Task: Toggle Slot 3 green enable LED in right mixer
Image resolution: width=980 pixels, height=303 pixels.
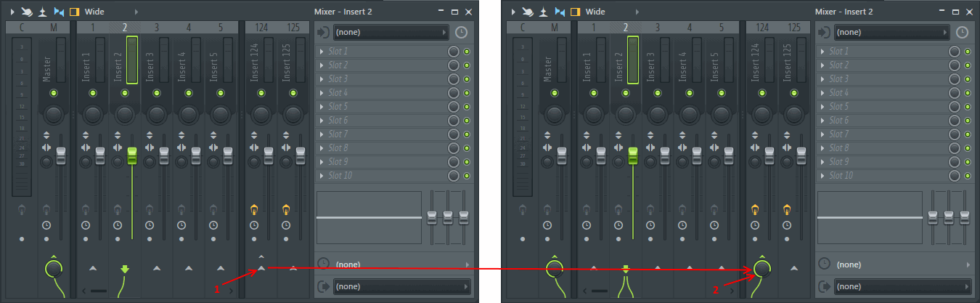Action: 968,79
